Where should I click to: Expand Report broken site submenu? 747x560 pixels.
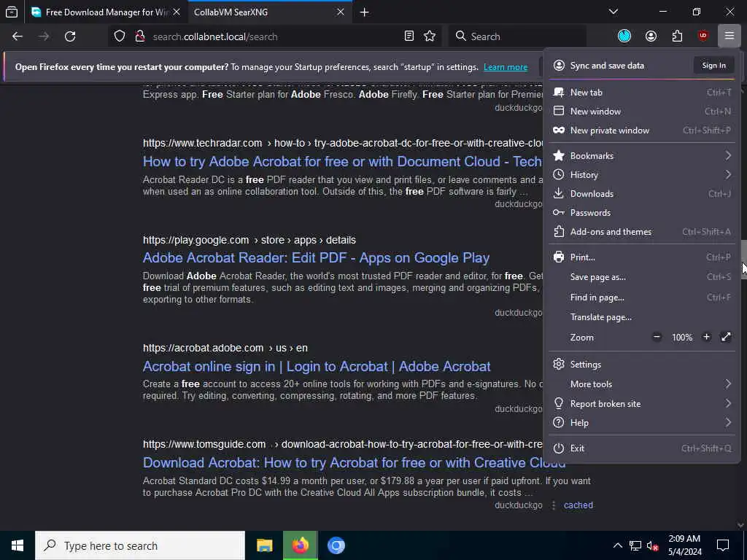click(642, 404)
